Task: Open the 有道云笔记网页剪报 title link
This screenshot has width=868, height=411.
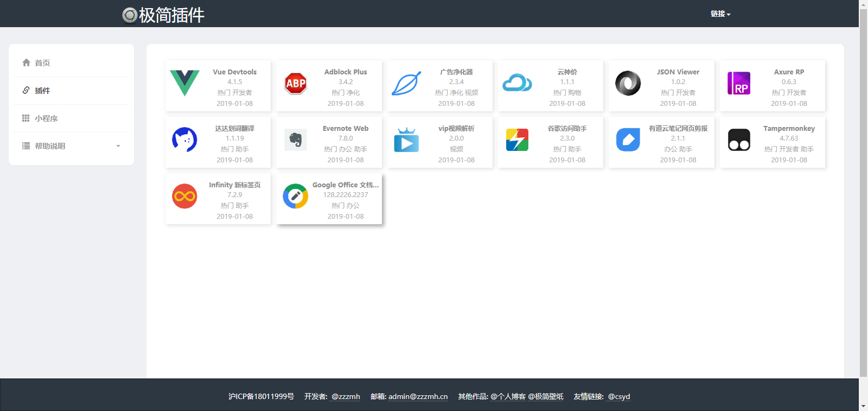Action: point(678,128)
